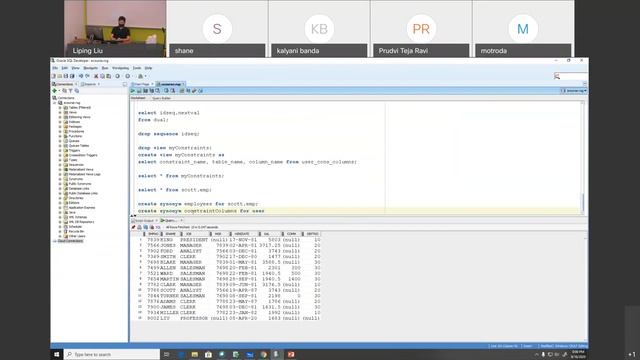Click the Save All icon in main toolbar
Image resolution: width=640 pixels, height=360 pixels.
(72, 76)
